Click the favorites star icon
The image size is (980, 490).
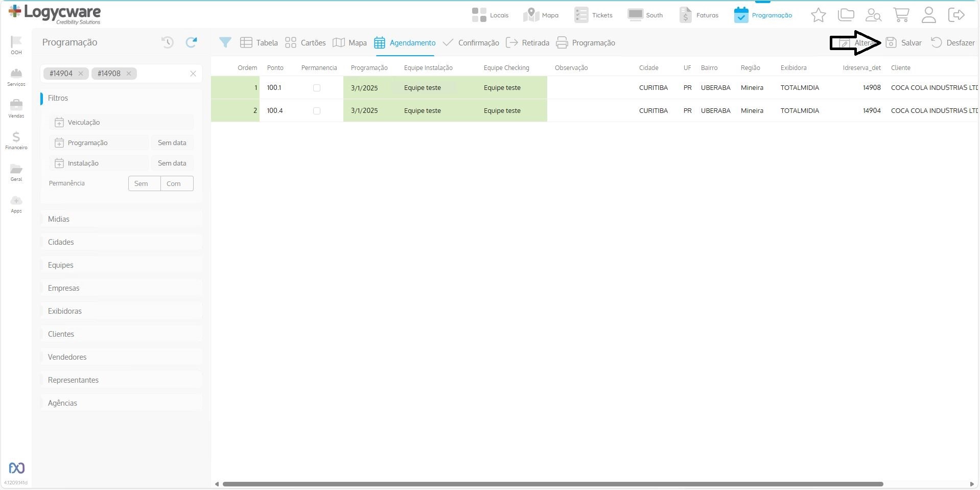click(819, 15)
